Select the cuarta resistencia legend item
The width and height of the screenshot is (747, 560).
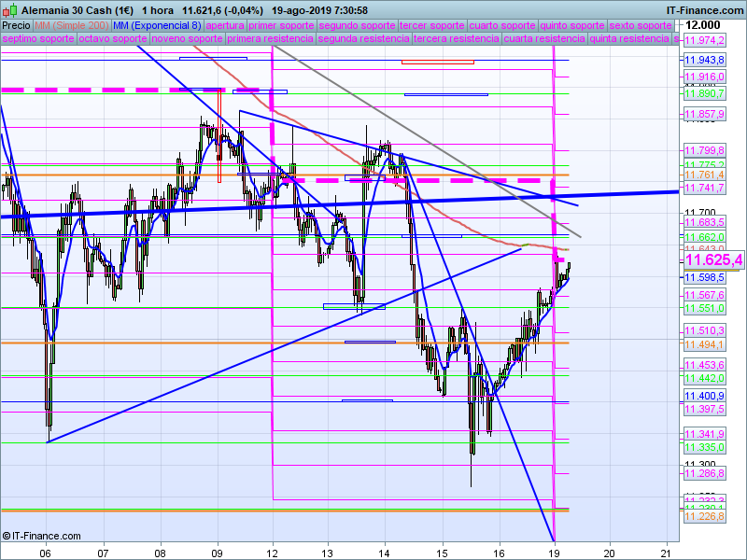544,39
